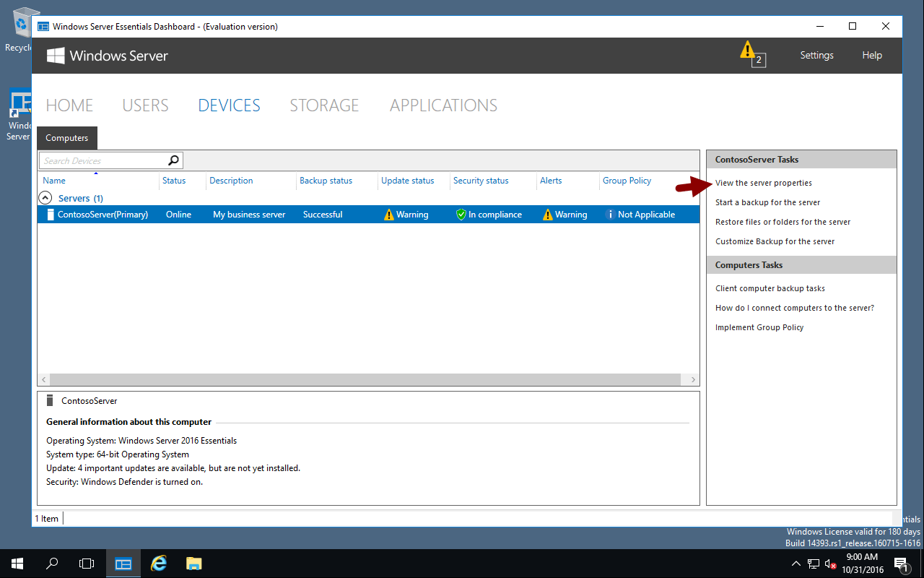Click the search magnifier icon in Search Devices
The height and width of the screenshot is (578, 924).
(x=173, y=160)
